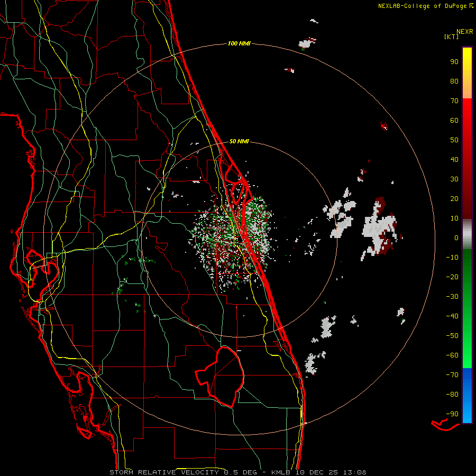Click the -10 knot label on scale

coord(452,258)
